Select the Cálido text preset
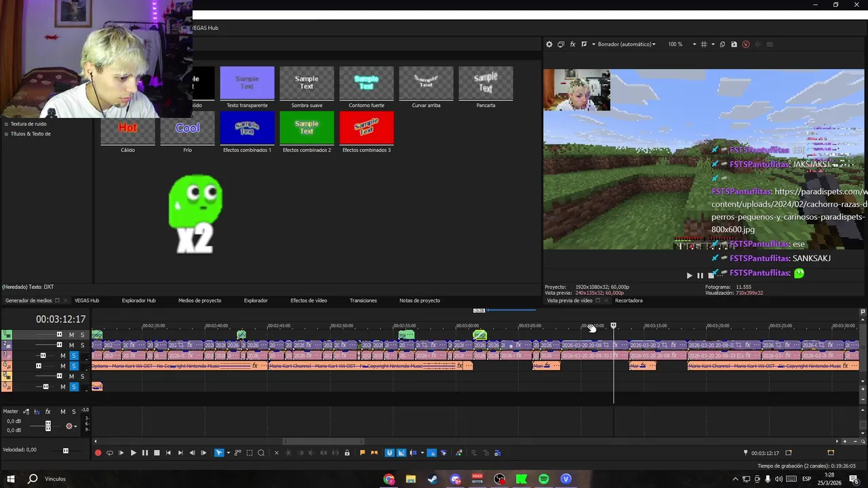Image resolution: width=868 pixels, height=488 pixels. (127, 131)
